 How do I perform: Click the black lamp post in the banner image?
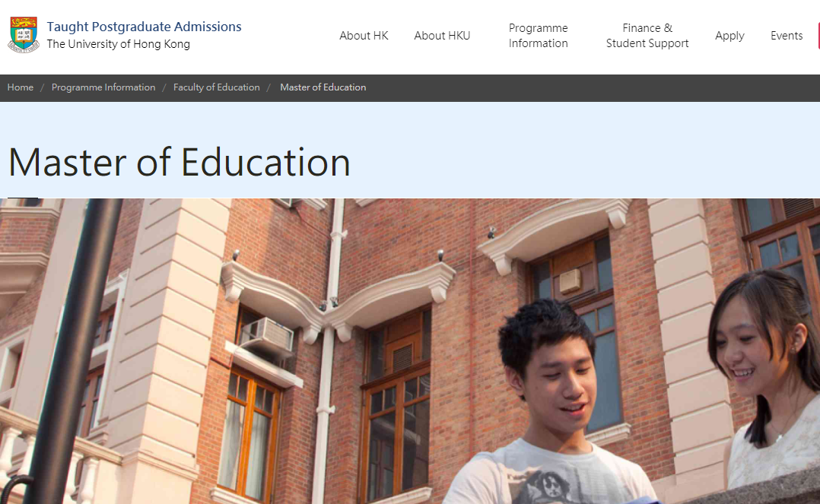(x=73, y=350)
